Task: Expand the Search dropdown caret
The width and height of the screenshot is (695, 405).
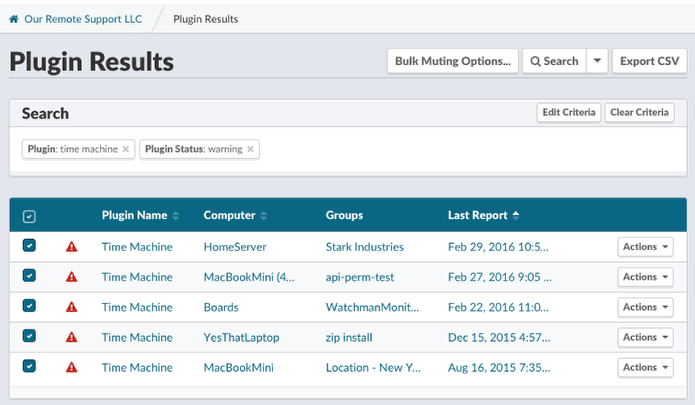Action: 597,61
